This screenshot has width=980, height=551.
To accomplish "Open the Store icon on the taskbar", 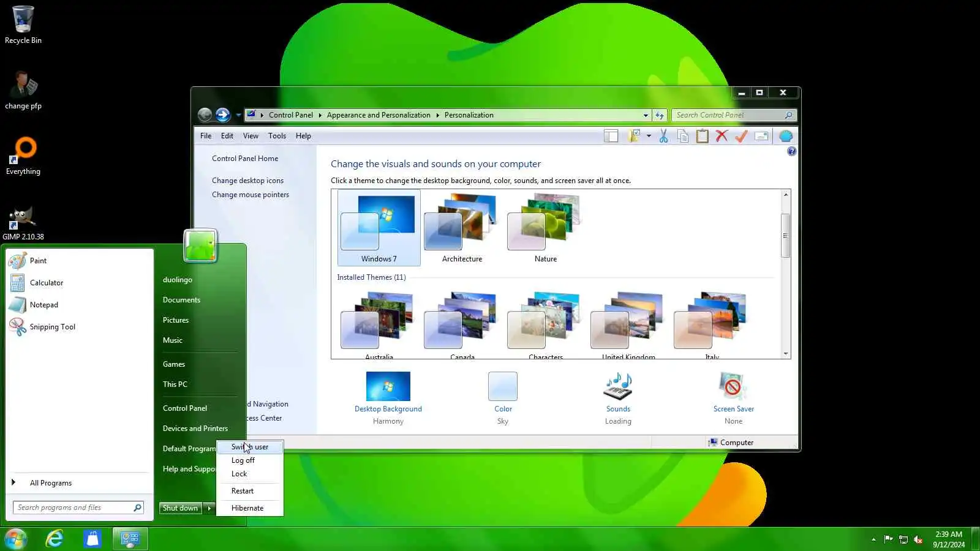I will pos(92,539).
